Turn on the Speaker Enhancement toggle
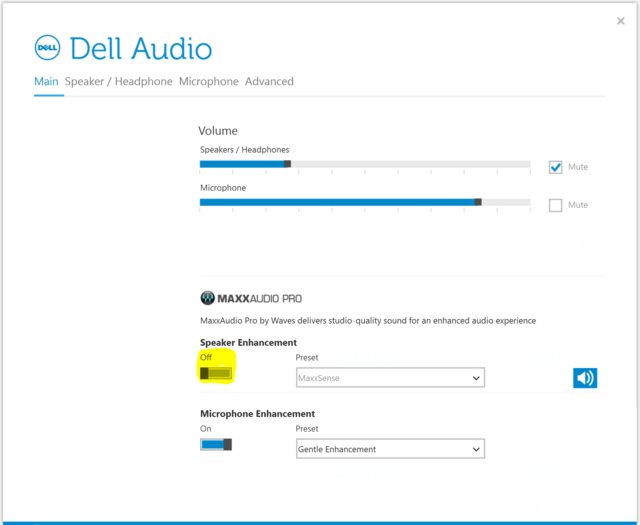Viewport: 640px width, 525px height. [216, 373]
